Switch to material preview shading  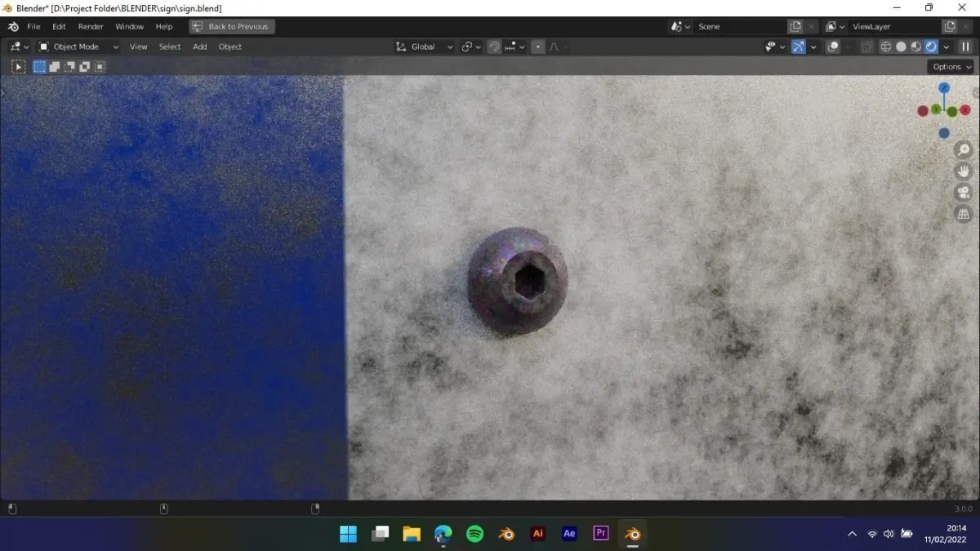click(x=916, y=47)
